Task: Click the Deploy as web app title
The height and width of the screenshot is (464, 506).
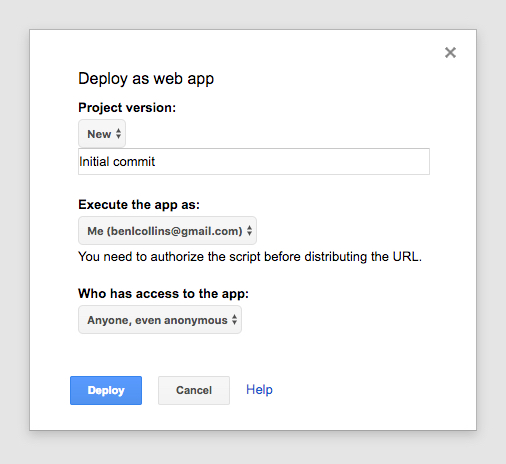Action: [x=146, y=79]
